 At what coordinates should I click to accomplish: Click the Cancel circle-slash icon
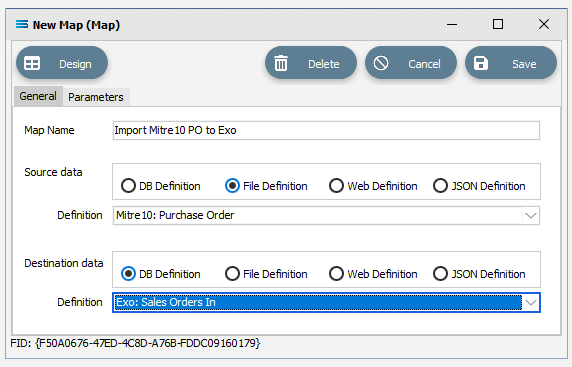point(381,63)
